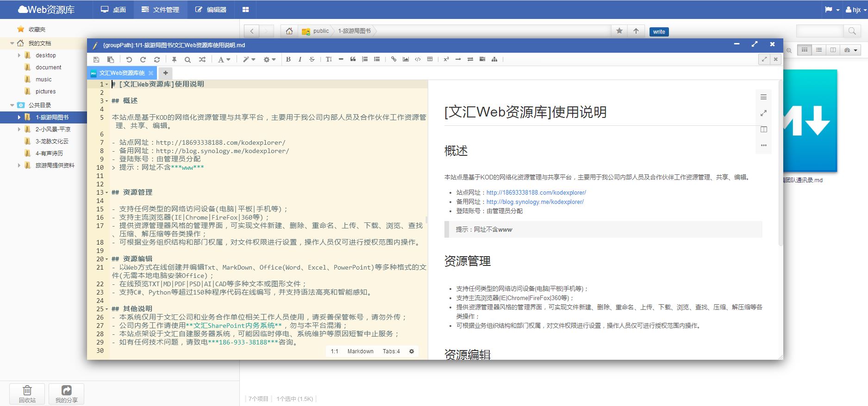Insert an ordered list
This screenshot has height=406, width=868.
pos(365,59)
